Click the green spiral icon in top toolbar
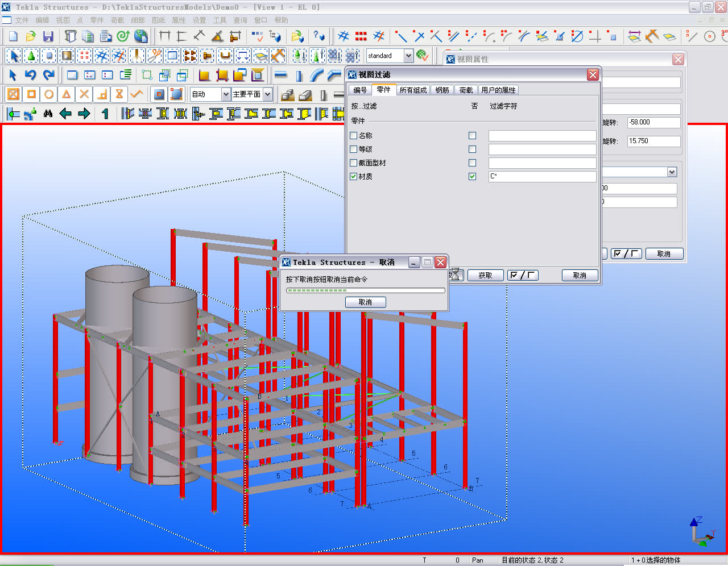 click(x=123, y=36)
